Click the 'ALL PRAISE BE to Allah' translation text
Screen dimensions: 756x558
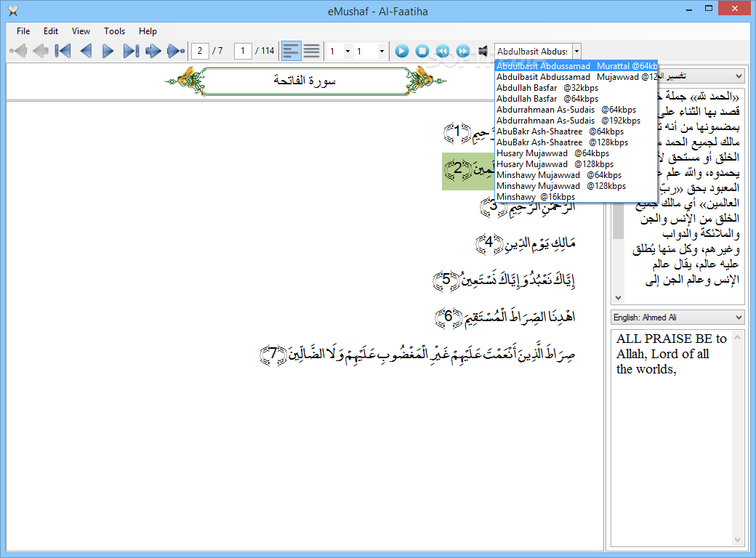tap(671, 354)
